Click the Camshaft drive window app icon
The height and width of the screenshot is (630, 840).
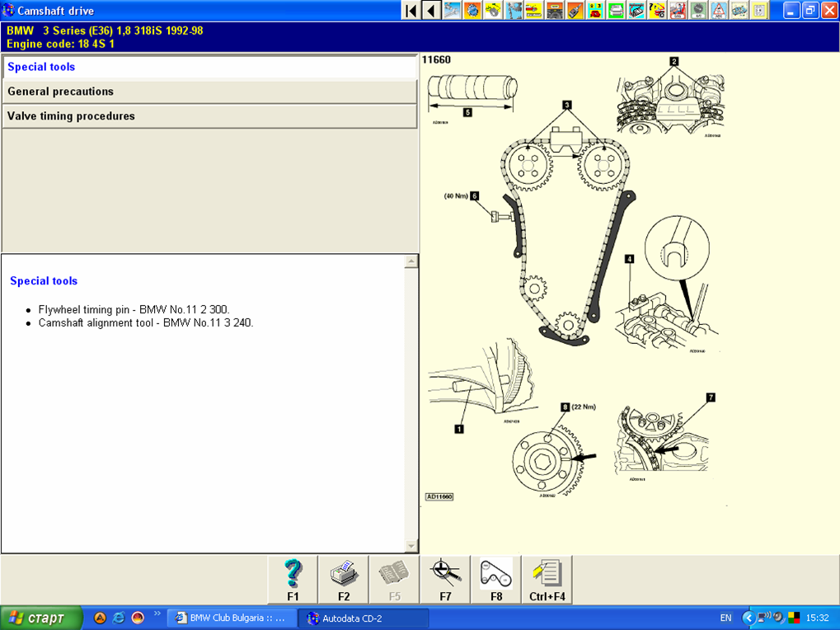pyautogui.click(x=8, y=10)
